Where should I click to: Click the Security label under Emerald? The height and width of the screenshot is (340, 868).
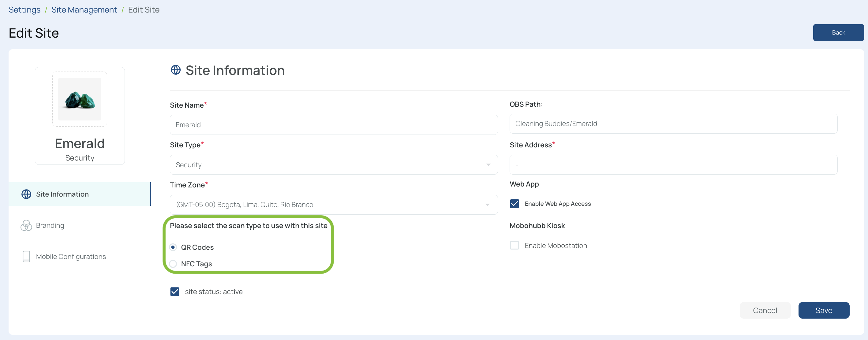pos(80,158)
